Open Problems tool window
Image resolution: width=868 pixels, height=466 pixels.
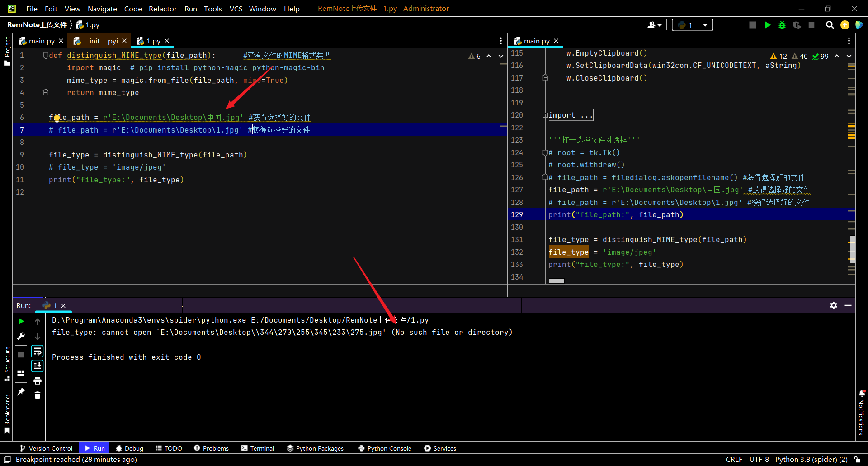click(211, 448)
